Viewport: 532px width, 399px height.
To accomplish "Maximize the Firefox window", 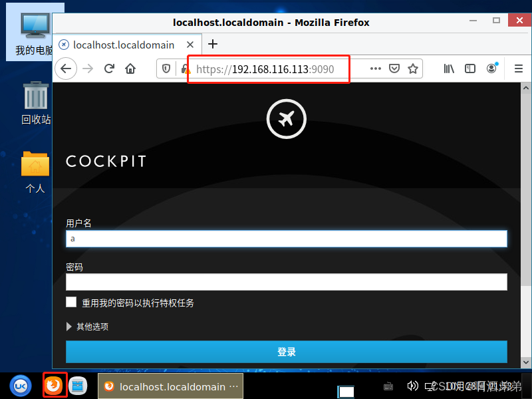I will coord(496,21).
